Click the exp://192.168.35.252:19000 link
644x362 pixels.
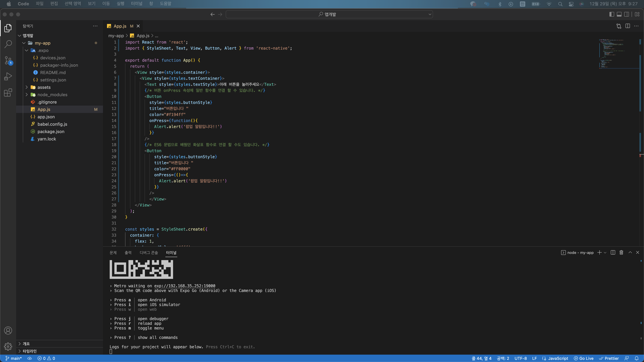pos(184,286)
